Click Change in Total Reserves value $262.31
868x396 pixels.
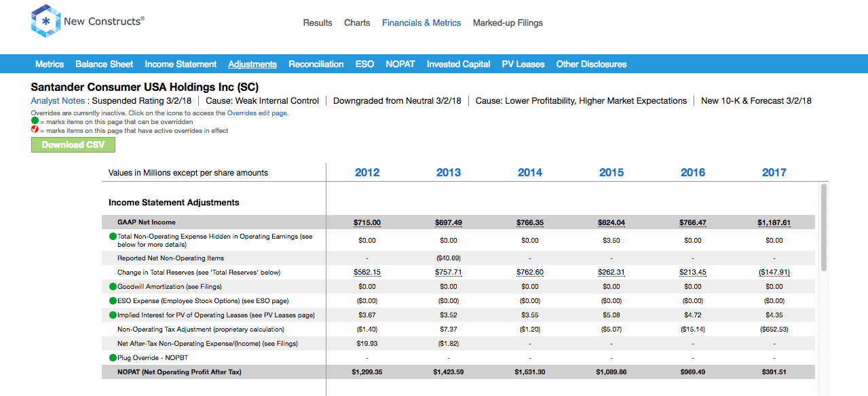coord(611,273)
